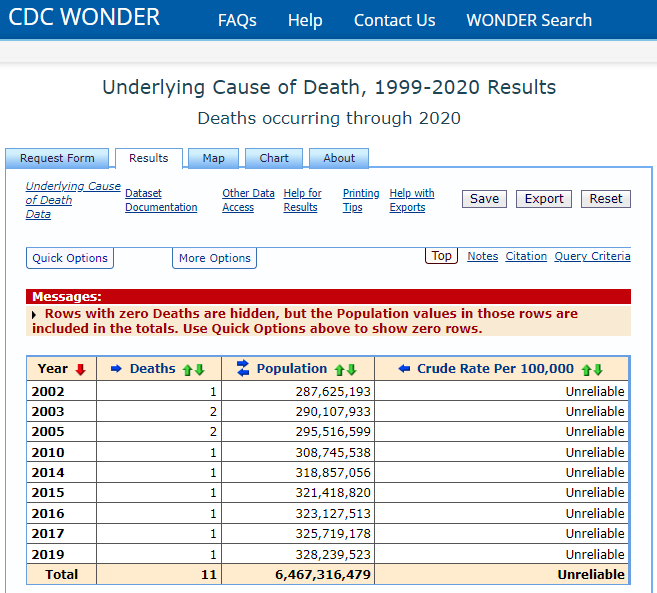Click the Total row label
Viewport: 657px width, 593px height.
tap(62, 574)
